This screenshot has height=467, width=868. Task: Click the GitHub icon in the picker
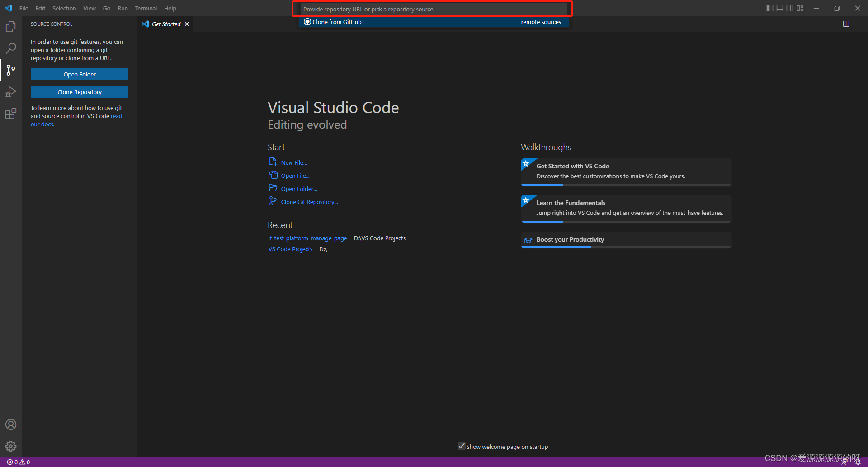click(307, 22)
